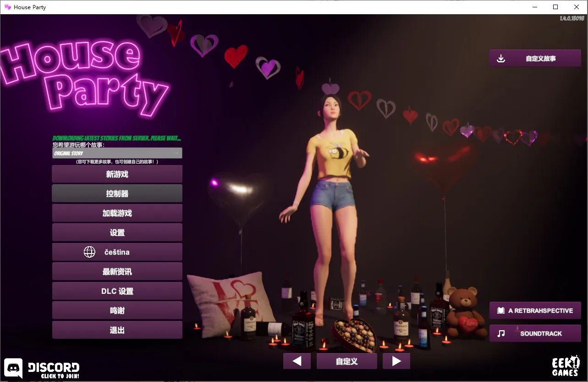Open 设置 menu
This screenshot has height=382, width=588.
(x=117, y=232)
